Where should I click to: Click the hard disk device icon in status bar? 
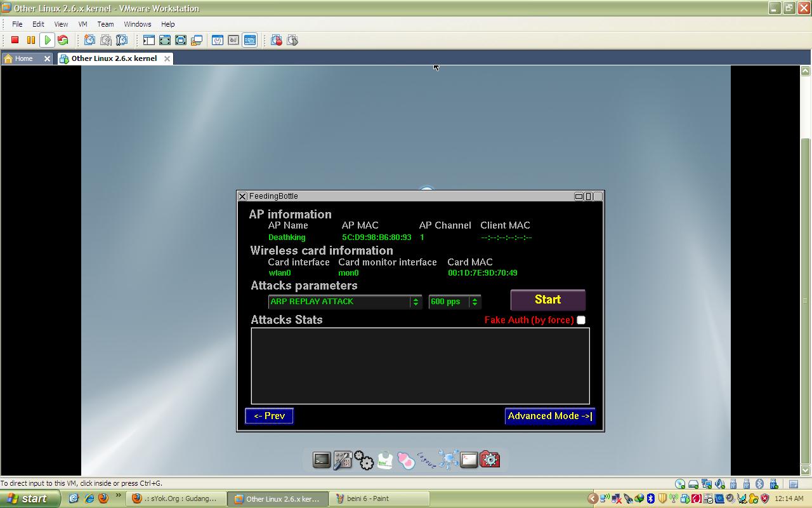[x=693, y=484]
